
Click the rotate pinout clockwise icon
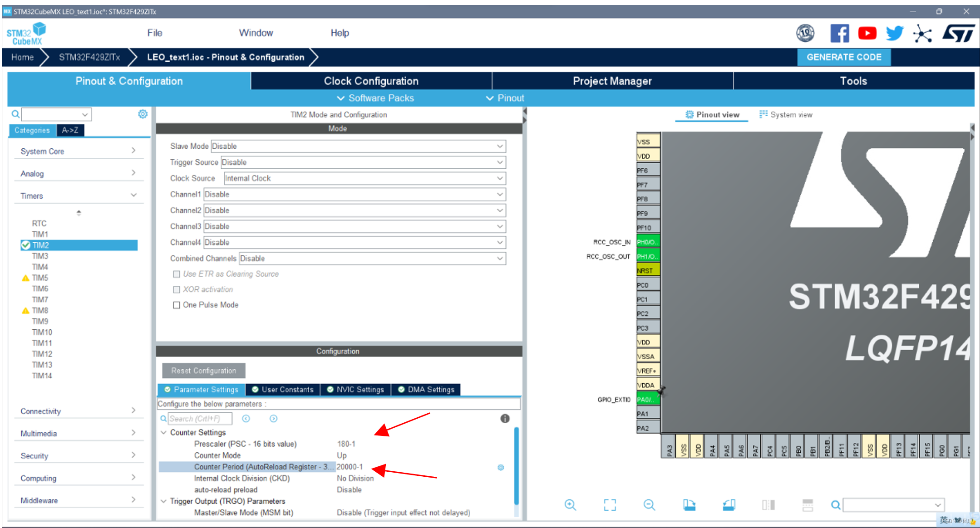(x=689, y=505)
